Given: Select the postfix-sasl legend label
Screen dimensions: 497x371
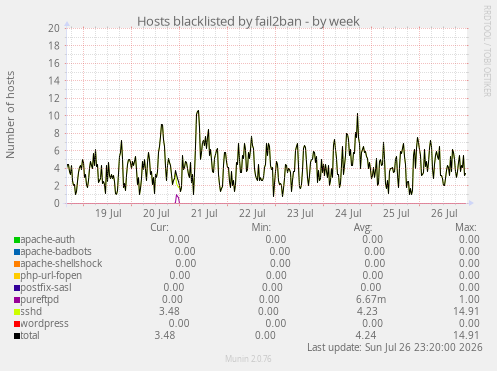Looking at the screenshot, I should point(46,287).
